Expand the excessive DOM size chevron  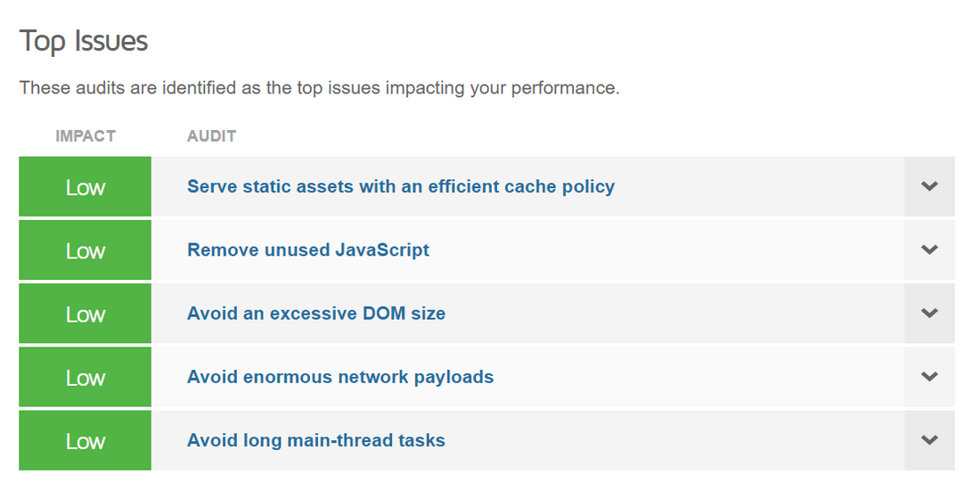tap(929, 314)
